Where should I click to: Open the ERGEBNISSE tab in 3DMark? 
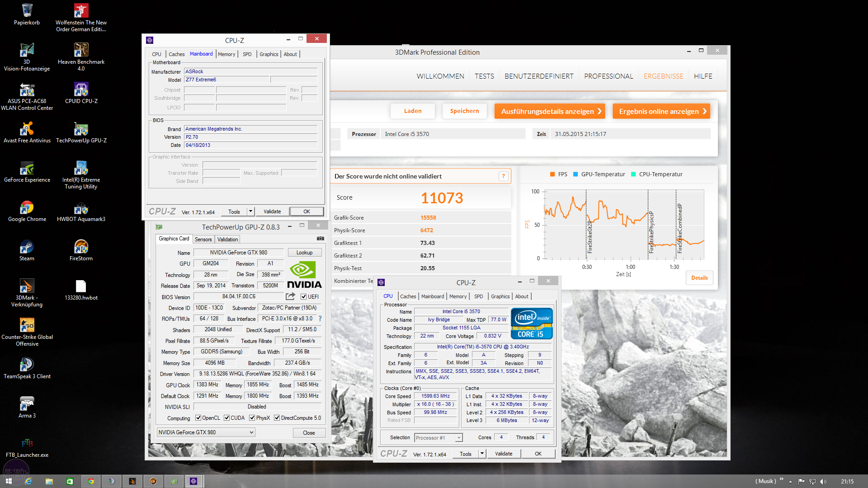tap(663, 76)
